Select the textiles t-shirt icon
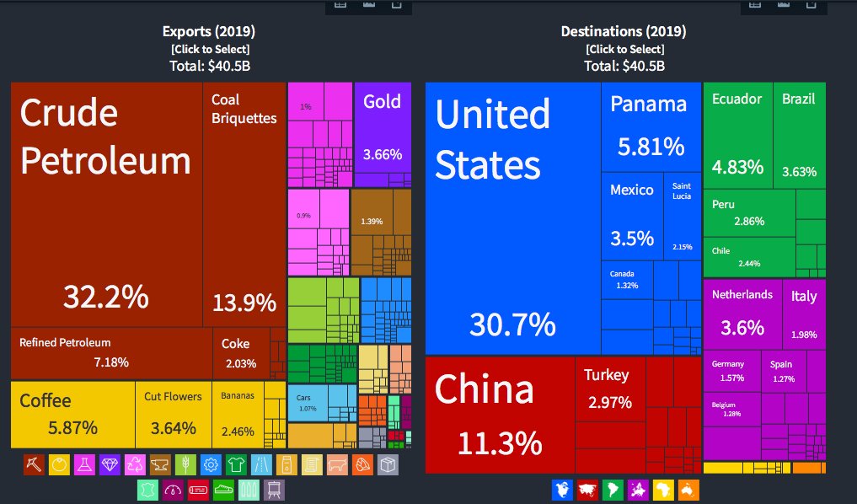Screen dimensions: 857x504 pyautogui.click(x=236, y=464)
